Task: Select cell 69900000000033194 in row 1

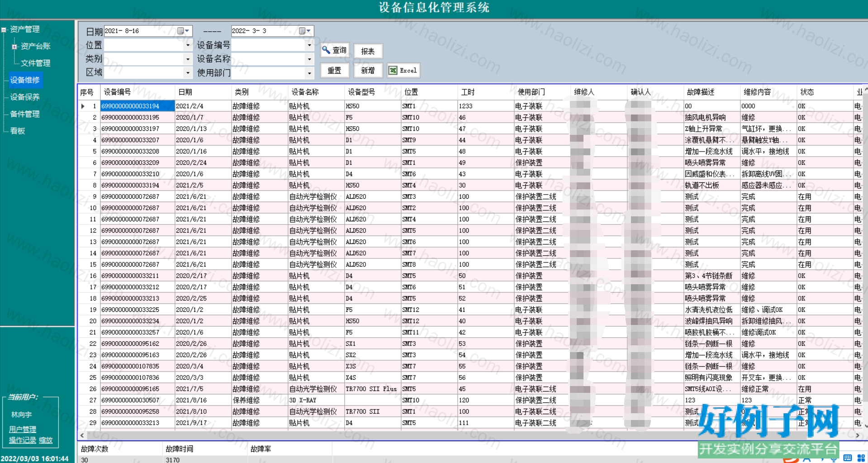Action: [138, 106]
